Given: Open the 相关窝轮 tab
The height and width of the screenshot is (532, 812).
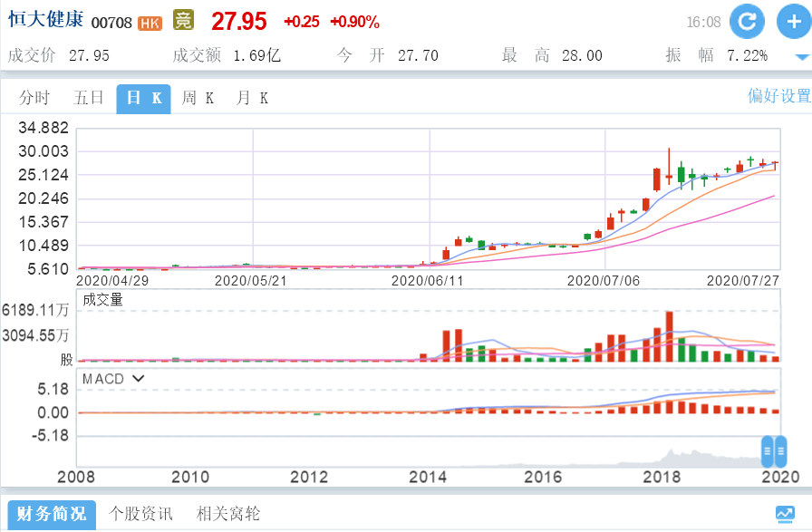Looking at the screenshot, I should (228, 514).
